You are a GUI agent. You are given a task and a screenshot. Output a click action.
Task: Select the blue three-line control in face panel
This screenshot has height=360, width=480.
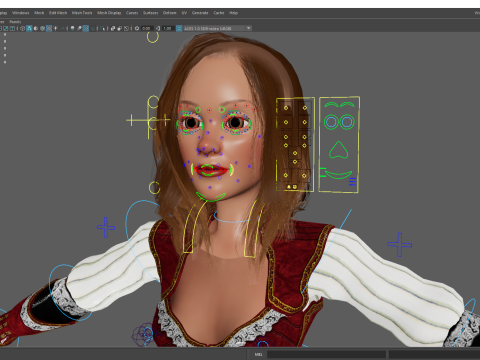[x=352, y=182]
